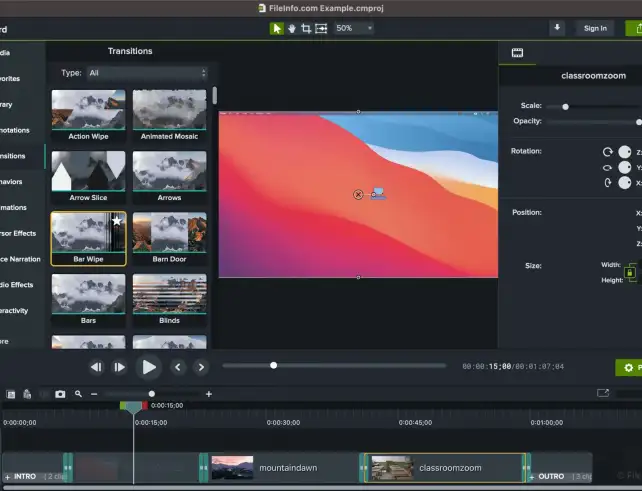This screenshot has width=642, height=491.
Task: Open the canvas zoom 50% dropdown
Action: click(354, 28)
